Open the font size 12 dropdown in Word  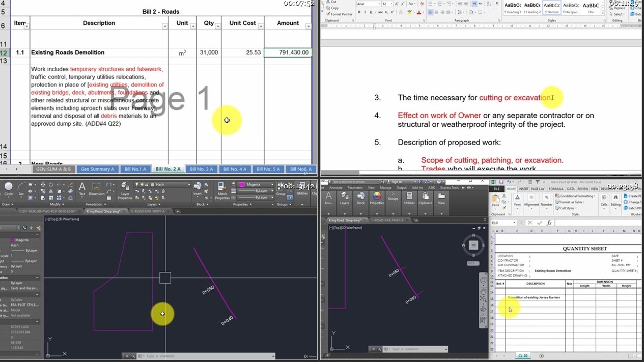click(x=391, y=4)
